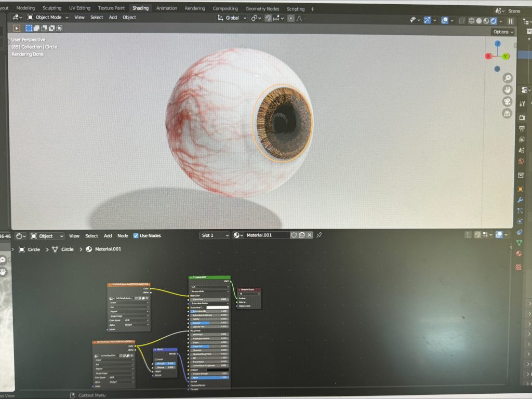The image size is (532, 399).
Task: Click the hand pan icon in viewport
Action: tap(507, 90)
